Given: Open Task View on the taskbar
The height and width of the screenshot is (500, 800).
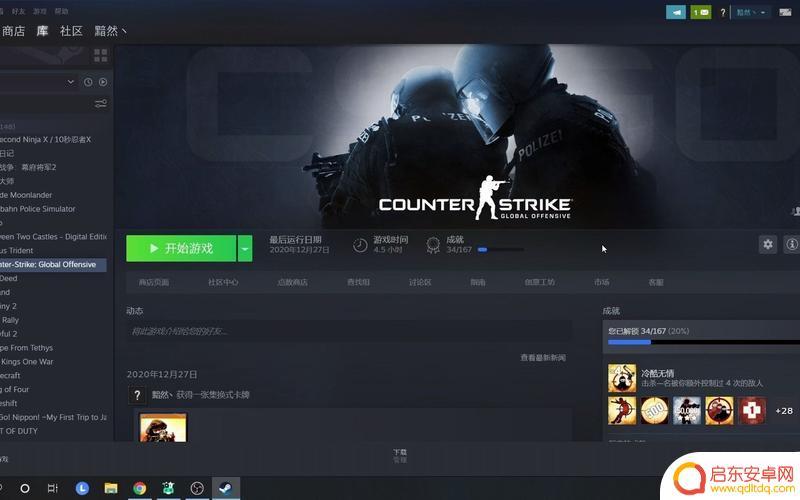Looking at the screenshot, I should [53, 488].
